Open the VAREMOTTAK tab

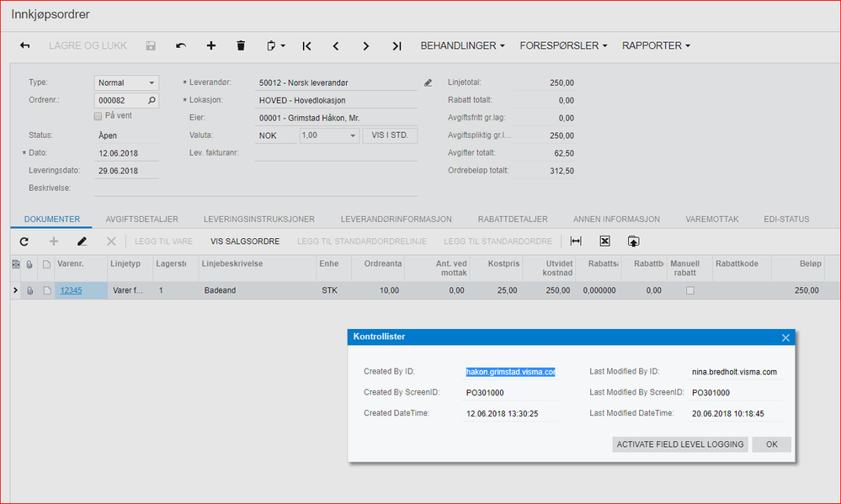tap(711, 219)
